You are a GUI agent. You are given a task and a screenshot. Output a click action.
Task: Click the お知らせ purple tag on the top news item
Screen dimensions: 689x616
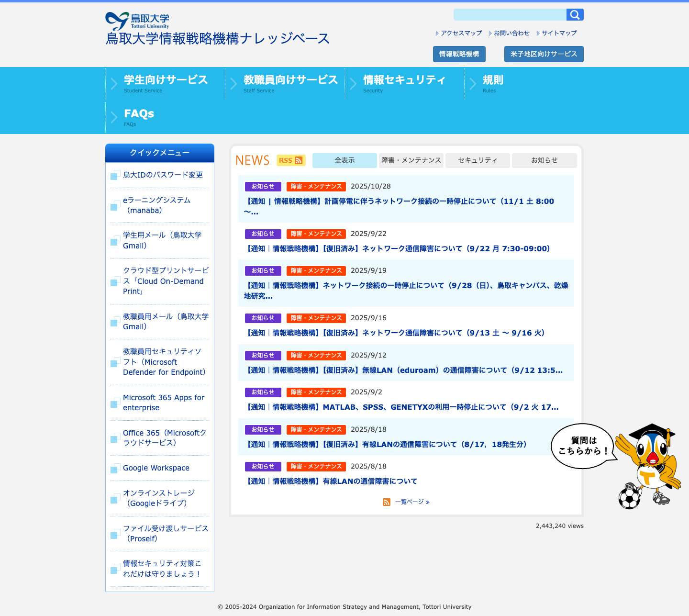(x=262, y=186)
